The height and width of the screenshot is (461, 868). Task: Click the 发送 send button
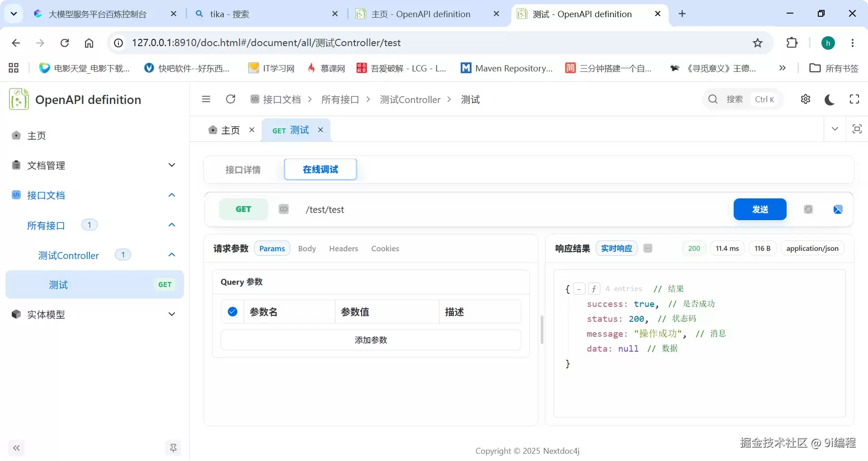pos(760,209)
